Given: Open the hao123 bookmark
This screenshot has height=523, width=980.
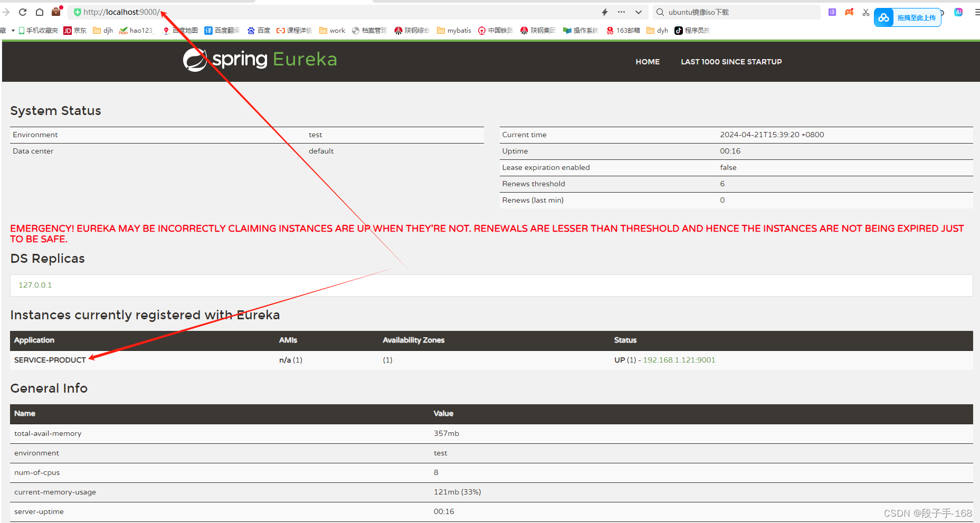Looking at the screenshot, I should [x=136, y=31].
